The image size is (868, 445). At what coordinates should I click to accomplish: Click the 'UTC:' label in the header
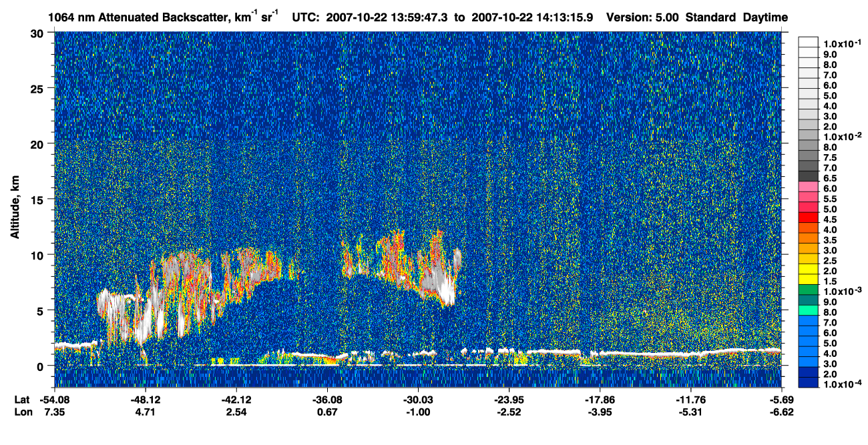pyautogui.click(x=306, y=17)
